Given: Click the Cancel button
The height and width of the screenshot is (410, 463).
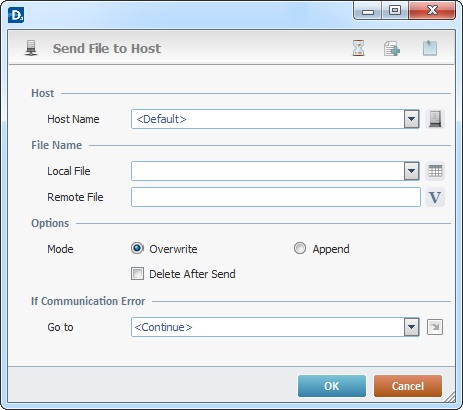Looking at the screenshot, I should pyautogui.click(x=408, y=386).
